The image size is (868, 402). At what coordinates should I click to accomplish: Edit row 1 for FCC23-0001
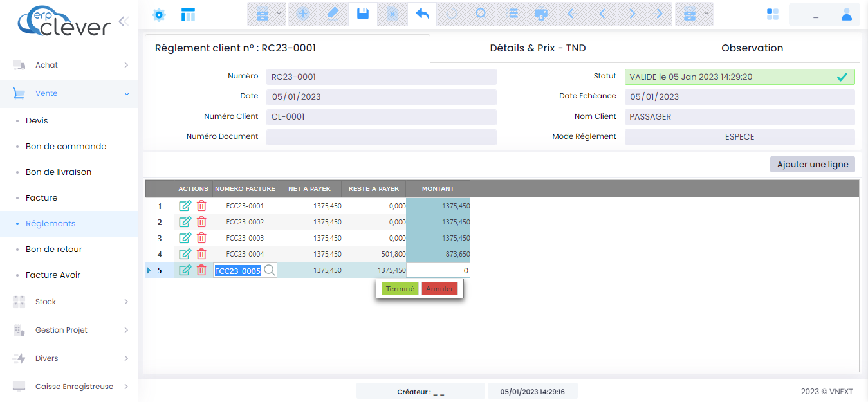click(x=185, y=206)
